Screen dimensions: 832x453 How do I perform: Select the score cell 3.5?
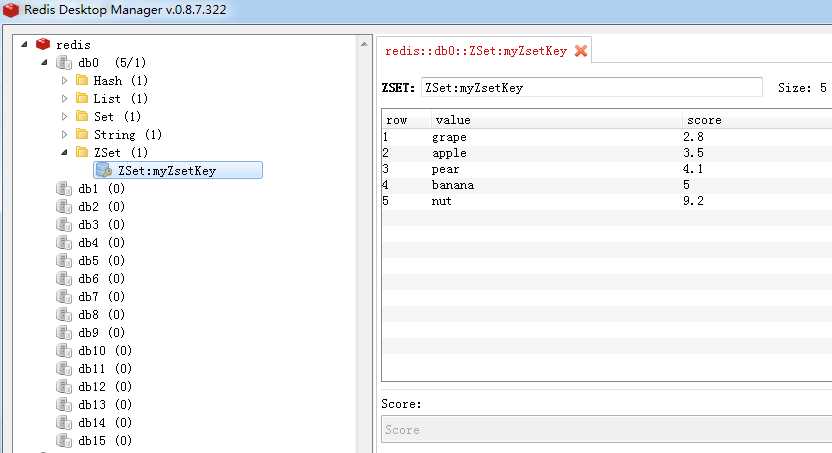click(x=693, y=153)
